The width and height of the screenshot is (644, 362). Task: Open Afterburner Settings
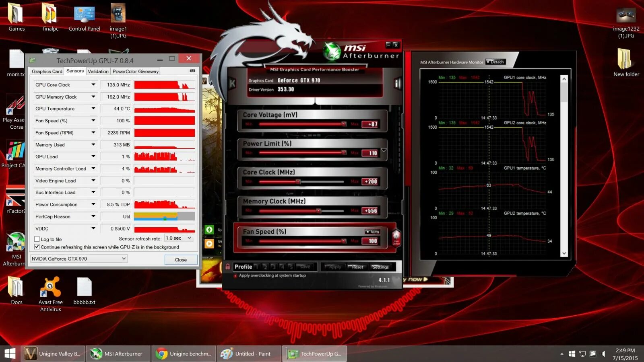380,267
